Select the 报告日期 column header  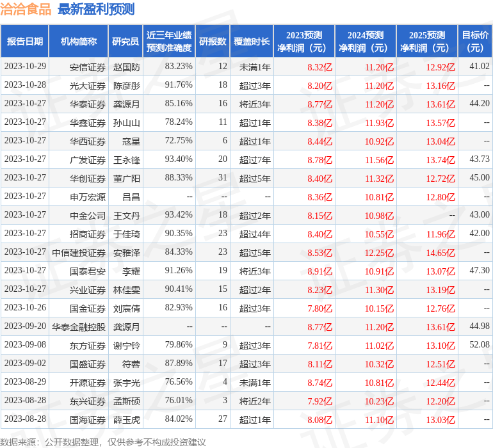point(25,41)
